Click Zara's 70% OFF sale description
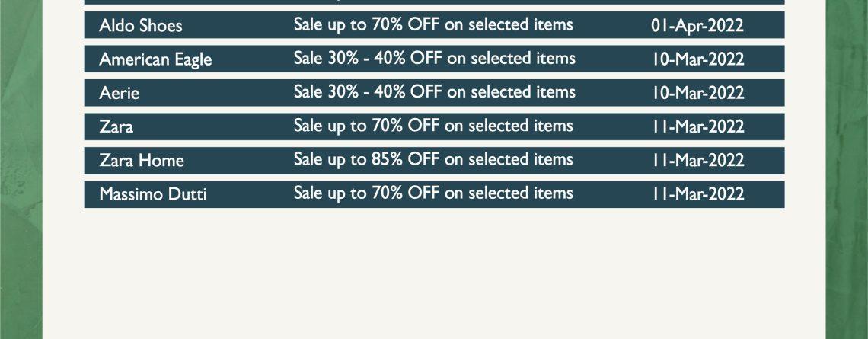The height and width of the screenshot is (339, 868). [x=433, y=126]
